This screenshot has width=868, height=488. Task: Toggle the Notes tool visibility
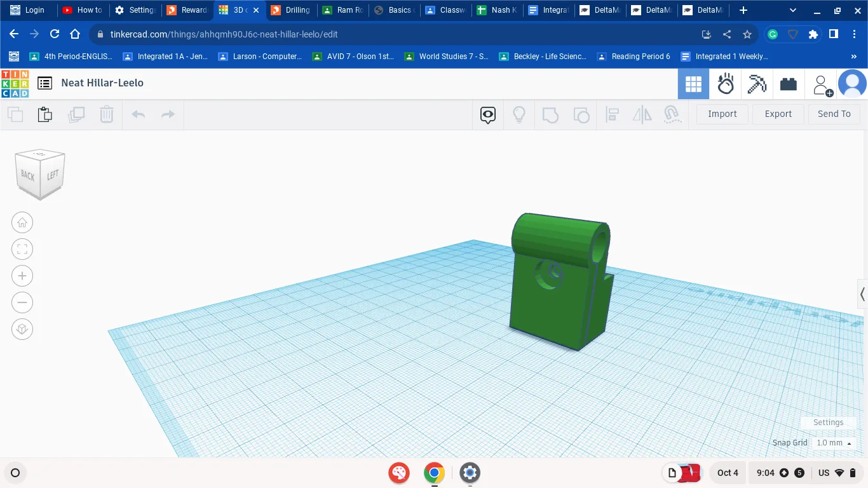488,114
